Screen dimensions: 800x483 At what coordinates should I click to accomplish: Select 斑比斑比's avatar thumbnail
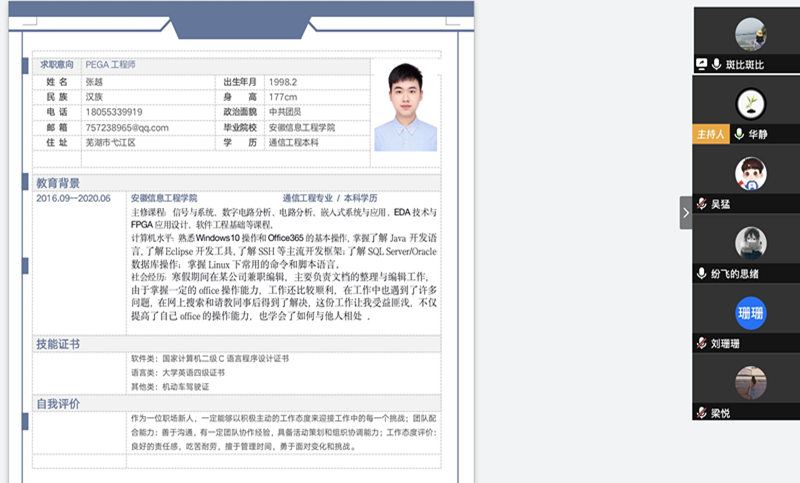click(750, 35)
